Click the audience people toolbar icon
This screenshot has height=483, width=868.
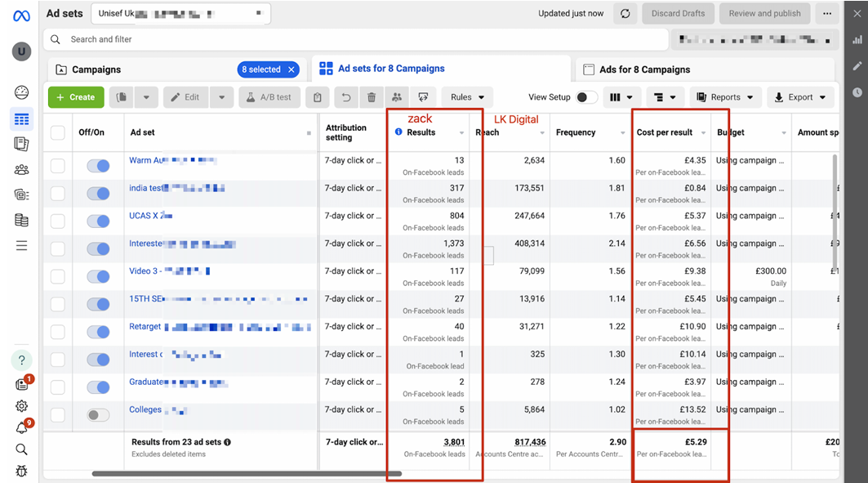click(x=397, y=97)
